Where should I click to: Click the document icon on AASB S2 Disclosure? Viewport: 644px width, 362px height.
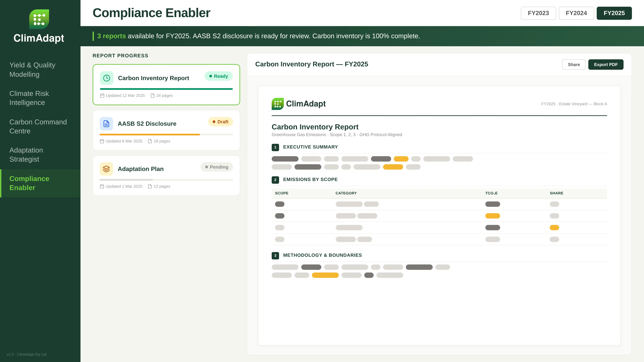click(106, 123)
